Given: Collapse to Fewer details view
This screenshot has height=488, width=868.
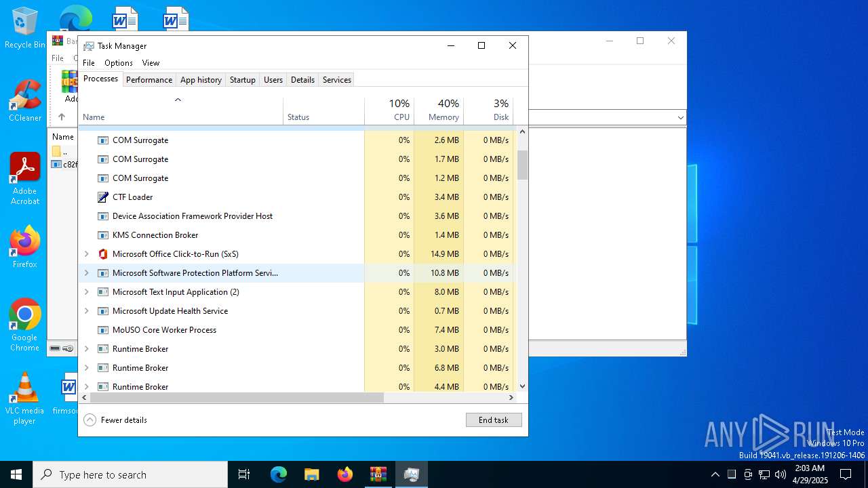Looking at the screenshot, I should point(115,420).
